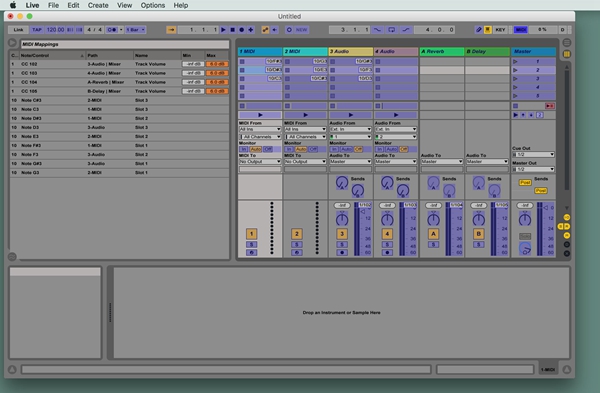The height and width of the screenshot is (393, 600).
Task: Click the 3 Audio track title
Action: (x=351, y=51)
